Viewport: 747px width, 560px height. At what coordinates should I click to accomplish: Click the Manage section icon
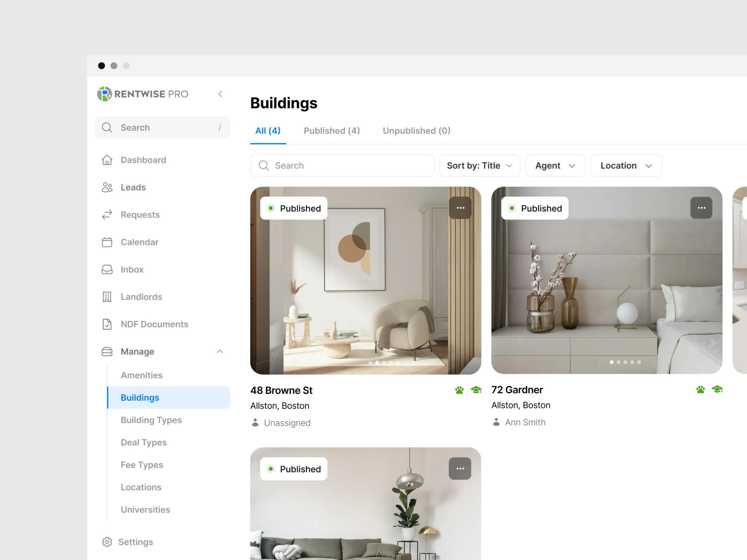tap(107, 352)
